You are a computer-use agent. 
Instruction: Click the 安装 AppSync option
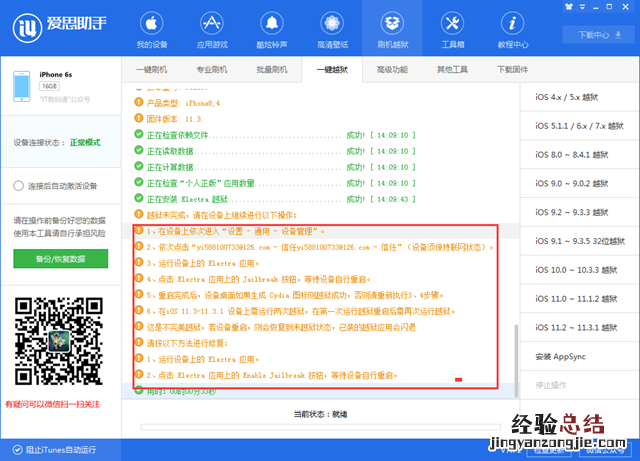(x=580, y=356)
